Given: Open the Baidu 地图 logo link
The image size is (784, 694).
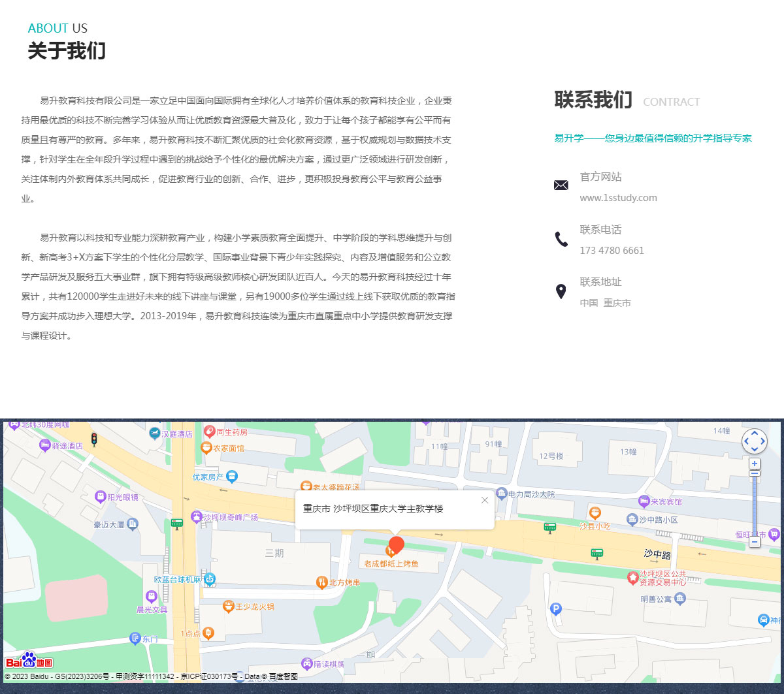Looking at the screenshot, I should pos(29,661).
